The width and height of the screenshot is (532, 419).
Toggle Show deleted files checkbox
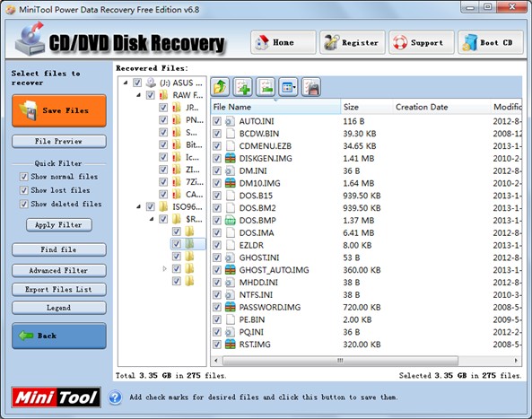23,204
